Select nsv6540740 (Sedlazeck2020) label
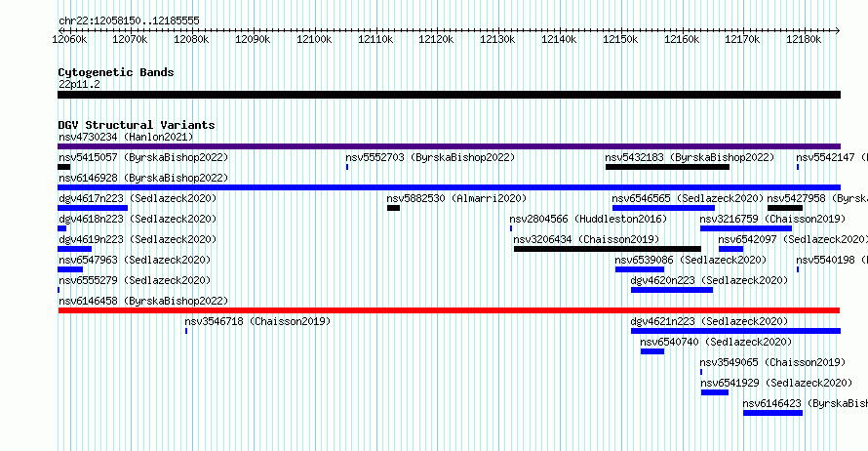Screen dimensions: 868x451 tap(716, 342)
